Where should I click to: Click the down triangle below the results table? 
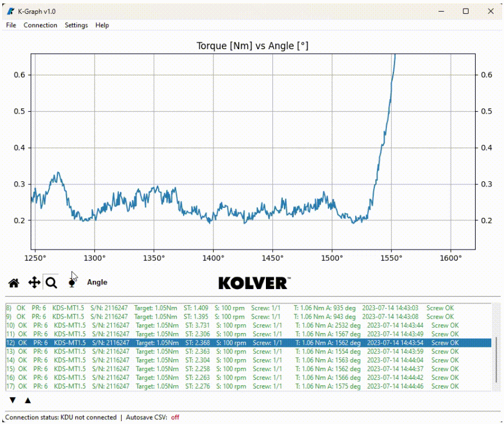click(12, 399)
